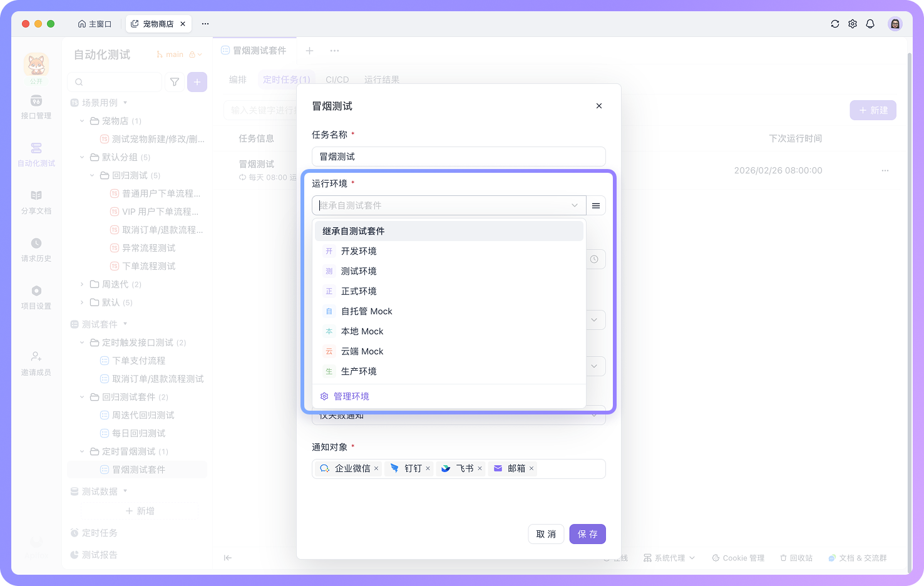打开接口管理面板
924x586 pixels.
36,106
